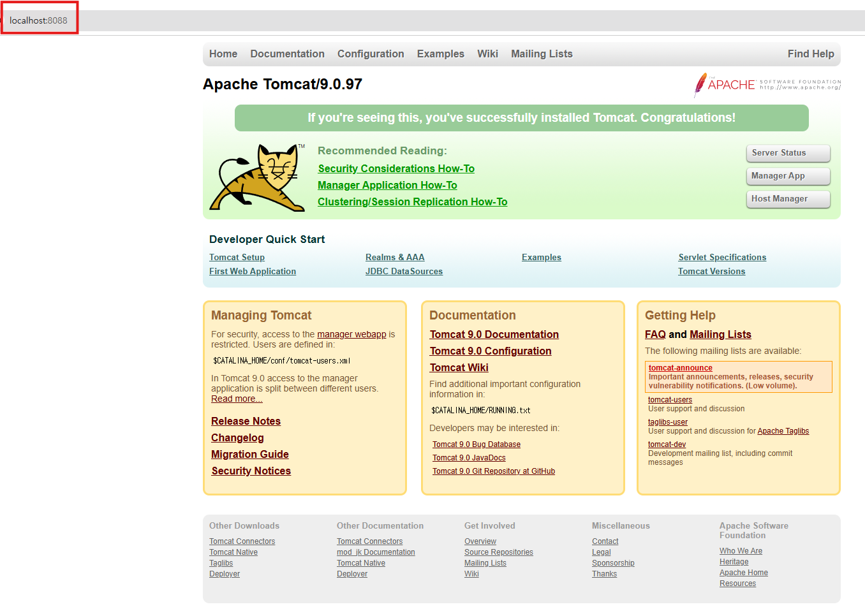This screenshot has width=865, height=616.
Task: Open the Security Notices link
Action: [251, 471]
